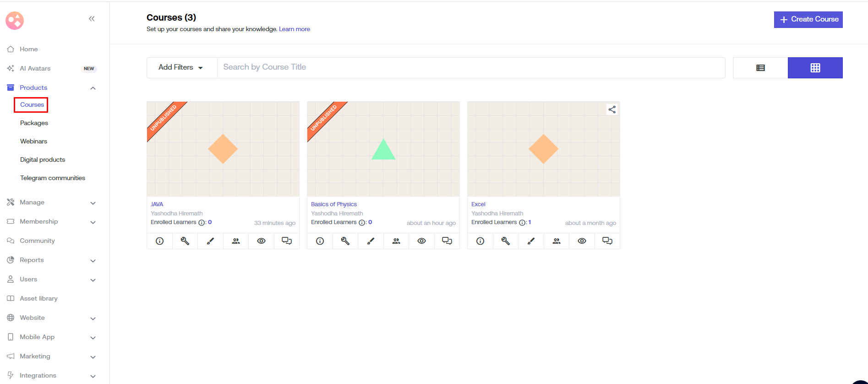868x384 pixels.
Task: Switch to list view layout
Action: click(x=760, y=68)
